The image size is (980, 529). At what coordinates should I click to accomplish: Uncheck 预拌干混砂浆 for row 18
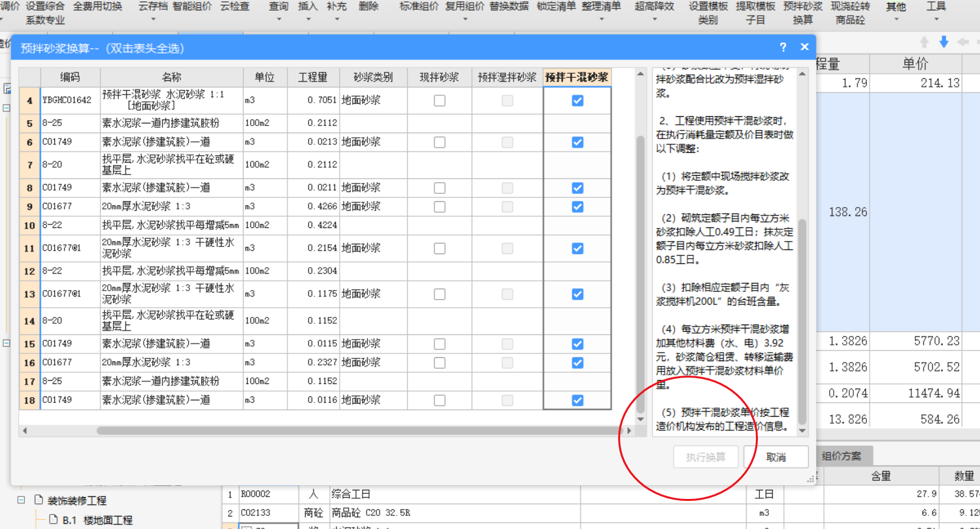pos(577,400)
